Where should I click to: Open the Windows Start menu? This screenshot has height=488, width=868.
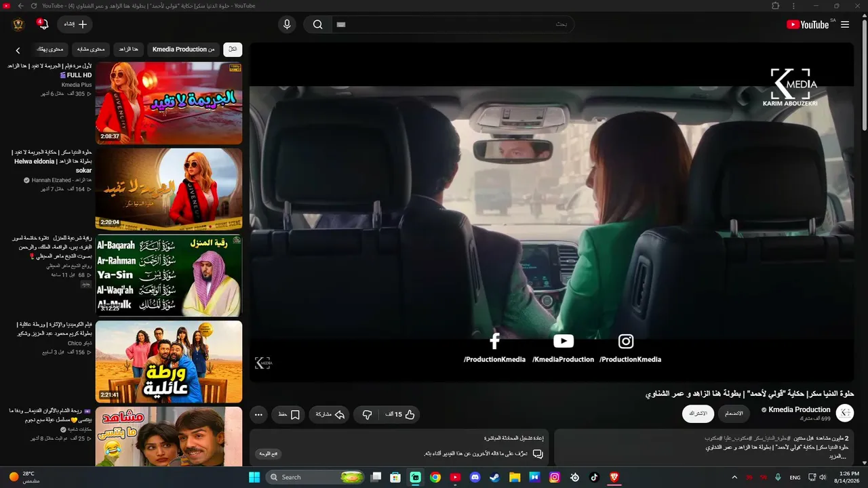coord(254,477)
